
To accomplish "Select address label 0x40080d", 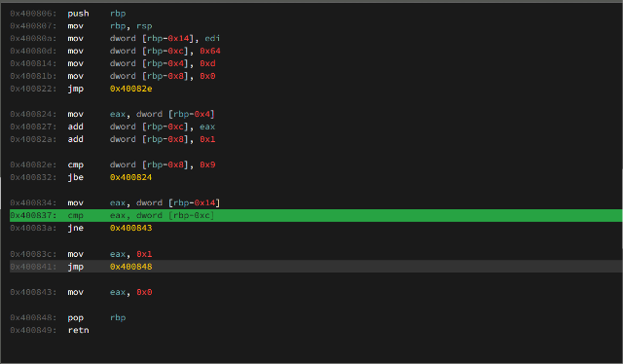I will point(33,52).
